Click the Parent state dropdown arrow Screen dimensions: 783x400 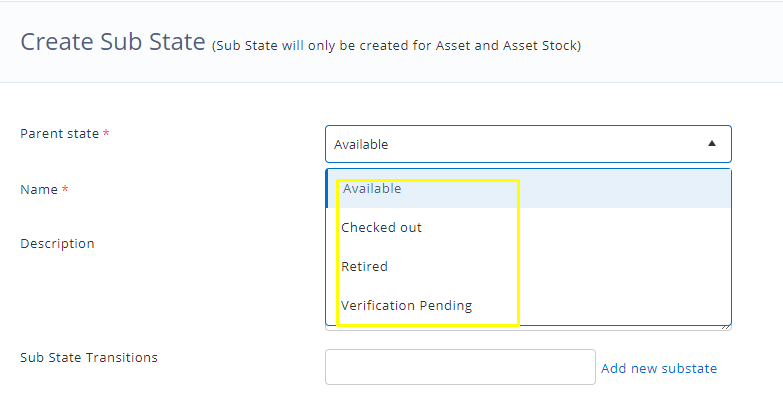712,144
